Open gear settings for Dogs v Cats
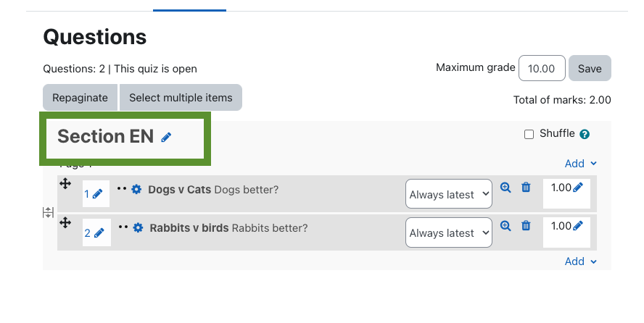Screen dimensions: 644x323 point(136,189)
